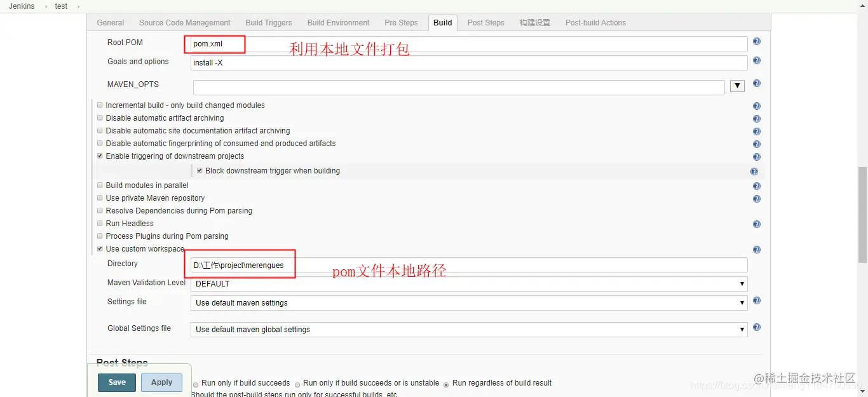Screen dimensions: 868x397
Task: Open help for Settings file dropdown
Action: [757, 301]
